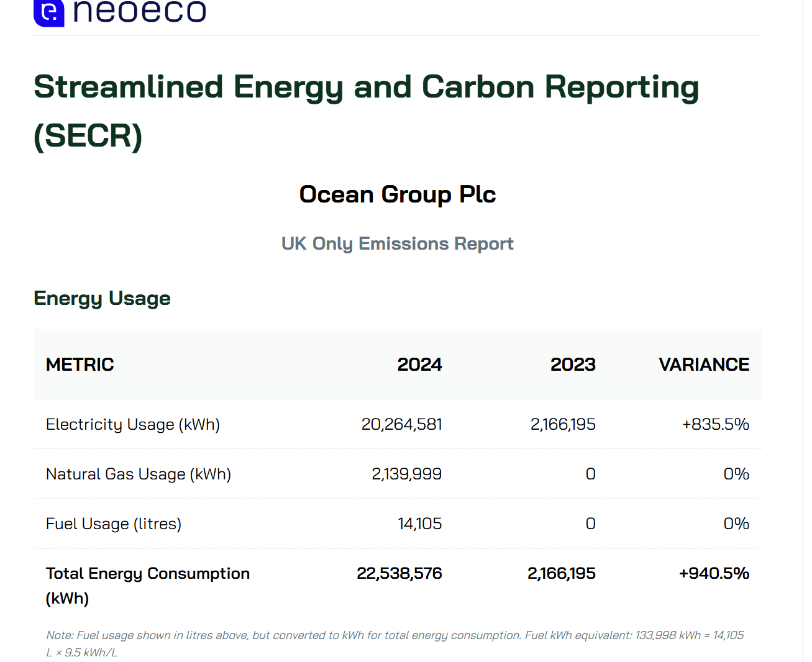
Task: Select the Natural Gas Usage (kWh) row label
Action: (139, 474)
